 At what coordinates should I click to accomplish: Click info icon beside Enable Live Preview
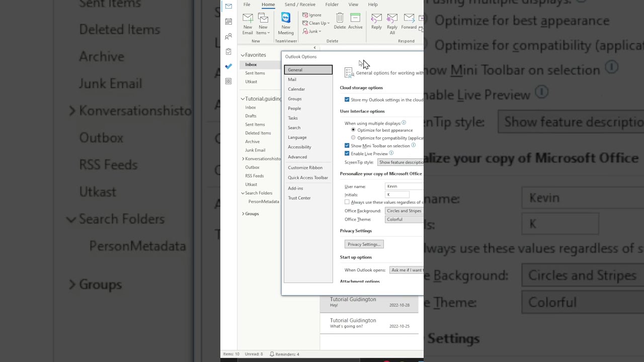[391, 153]
